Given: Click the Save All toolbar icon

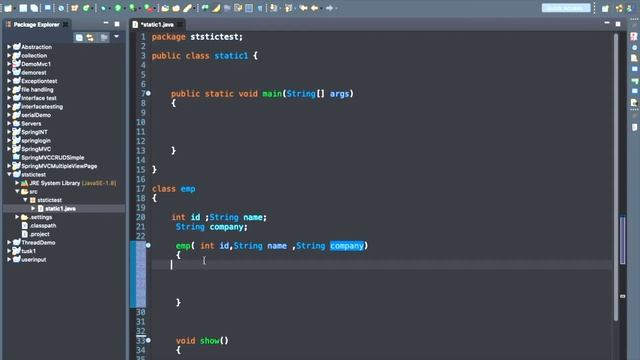Looking at the screenshot, I should pyautogui.click(x=35, y=8).
